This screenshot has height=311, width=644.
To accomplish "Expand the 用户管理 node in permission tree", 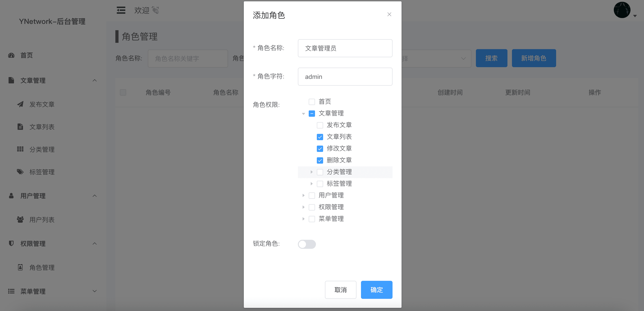I will 303,195.
